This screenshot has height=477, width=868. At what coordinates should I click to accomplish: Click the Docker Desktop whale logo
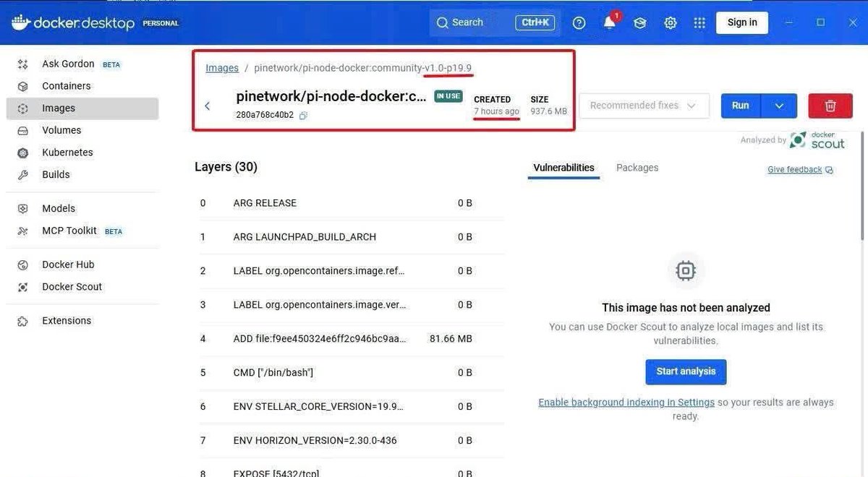[x=20, y=22]
